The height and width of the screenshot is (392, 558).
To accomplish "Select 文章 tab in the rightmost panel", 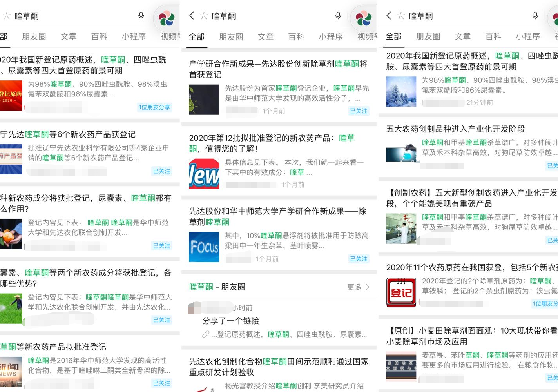I will 463,36.
